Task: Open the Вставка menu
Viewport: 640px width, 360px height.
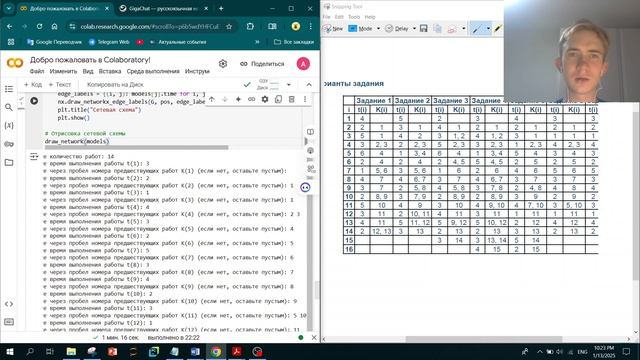Action: (x=110, y=71)
